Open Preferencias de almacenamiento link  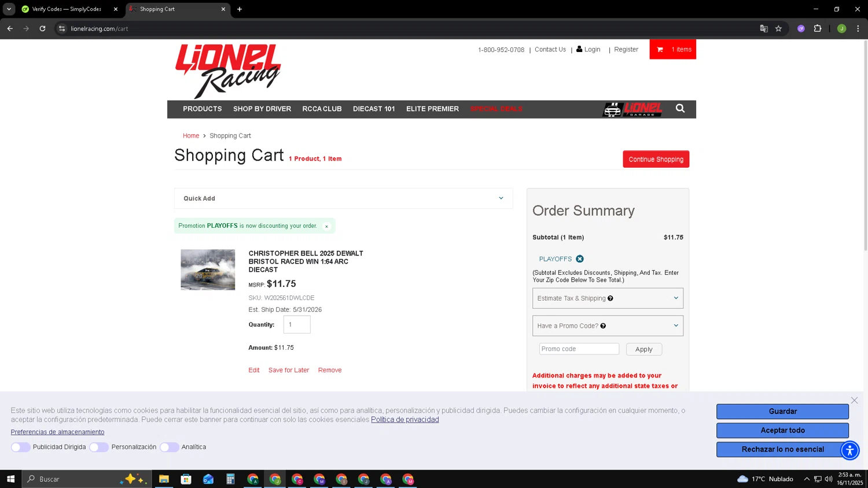click(57, 432)
